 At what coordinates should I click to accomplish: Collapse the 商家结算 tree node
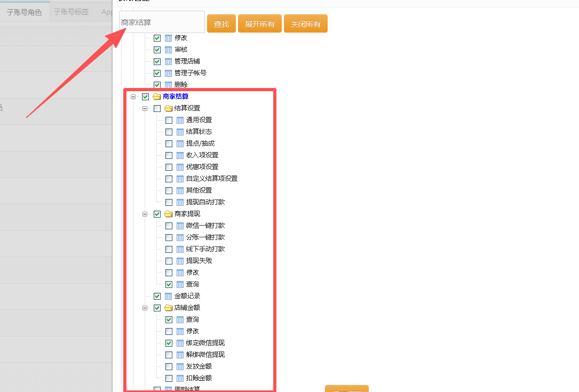point(133,97)
